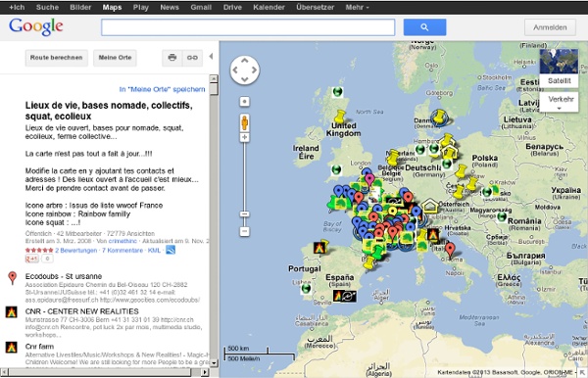Click the green globe marker in Romania
The image size is (588, 378).
pos(502,216)
